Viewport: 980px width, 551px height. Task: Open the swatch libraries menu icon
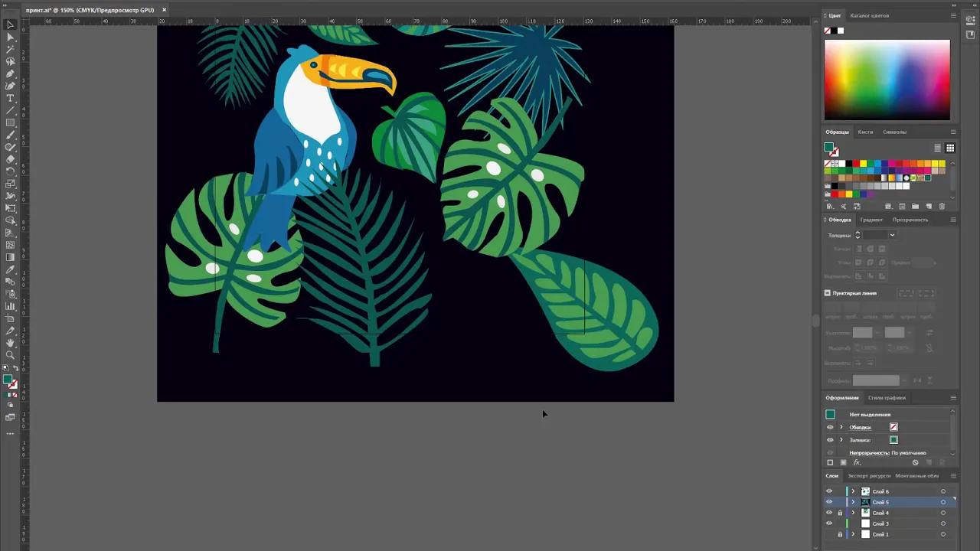(830, 207)
